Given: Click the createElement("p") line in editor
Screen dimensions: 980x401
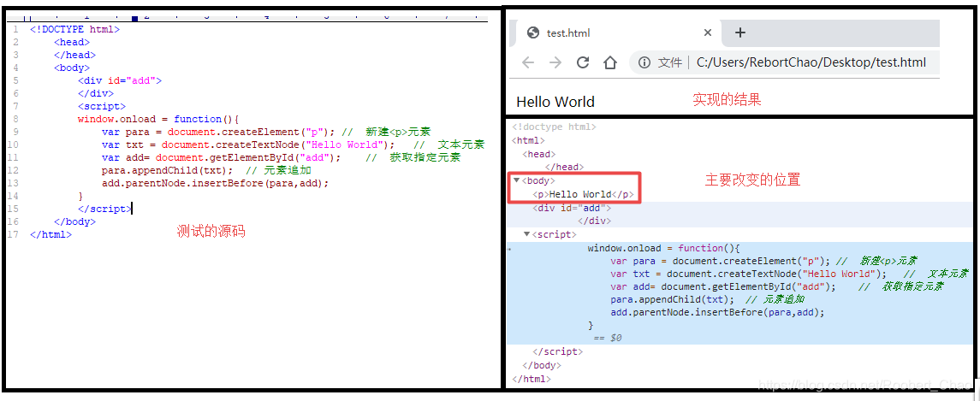Looking at the screenshot, I should pos(266,132).
